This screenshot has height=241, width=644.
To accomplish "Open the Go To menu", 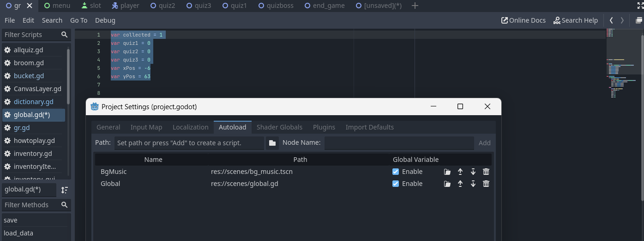I will (x=79, y=20).
